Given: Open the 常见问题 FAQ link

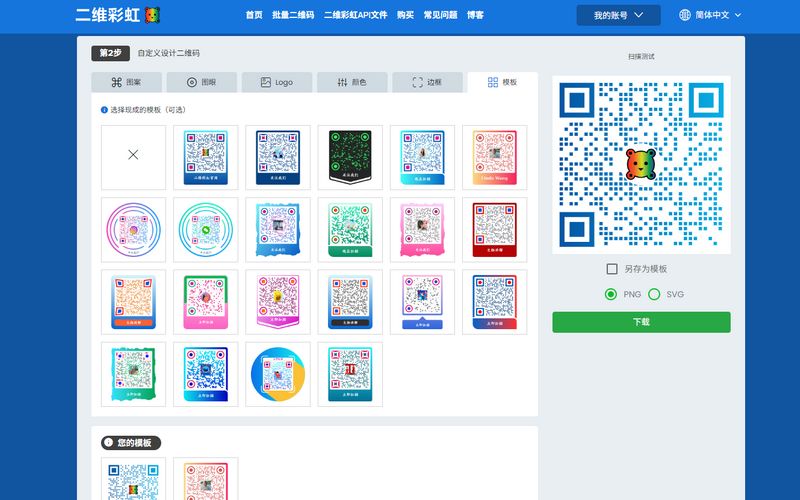Looking at the screenshot, I should (x=440, y=15).
